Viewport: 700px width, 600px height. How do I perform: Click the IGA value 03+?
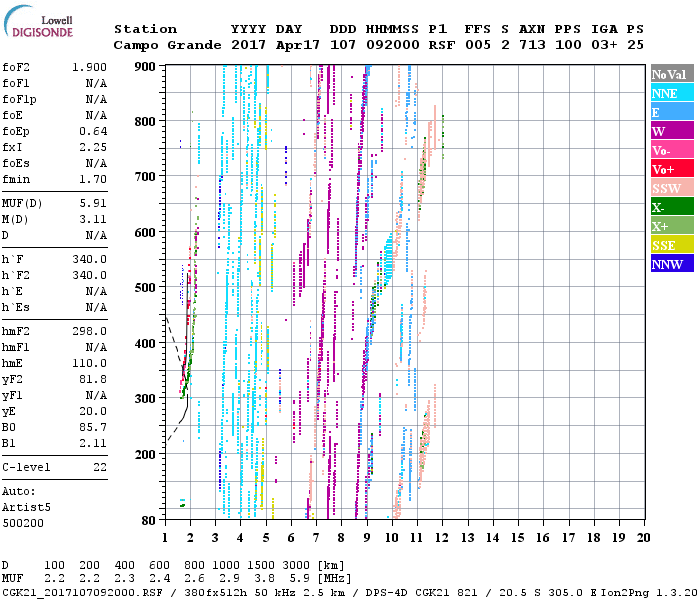click(x=604, y=45)
